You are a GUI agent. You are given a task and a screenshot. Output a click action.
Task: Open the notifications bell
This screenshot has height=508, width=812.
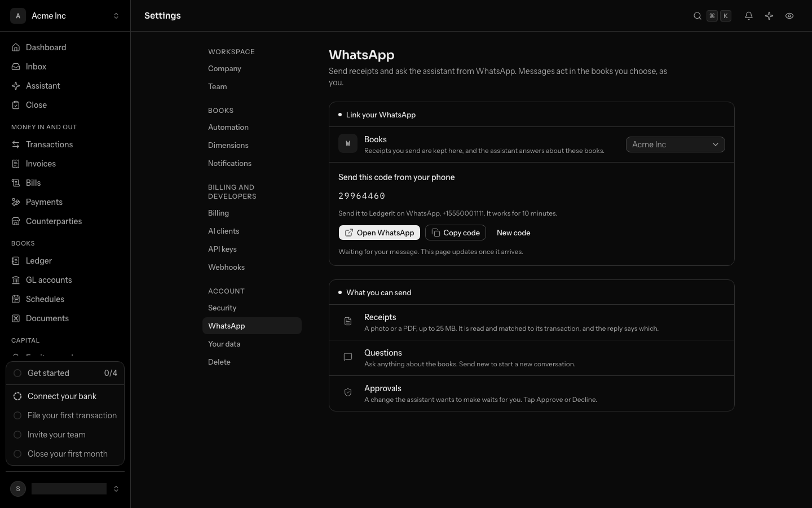(749, 16)
